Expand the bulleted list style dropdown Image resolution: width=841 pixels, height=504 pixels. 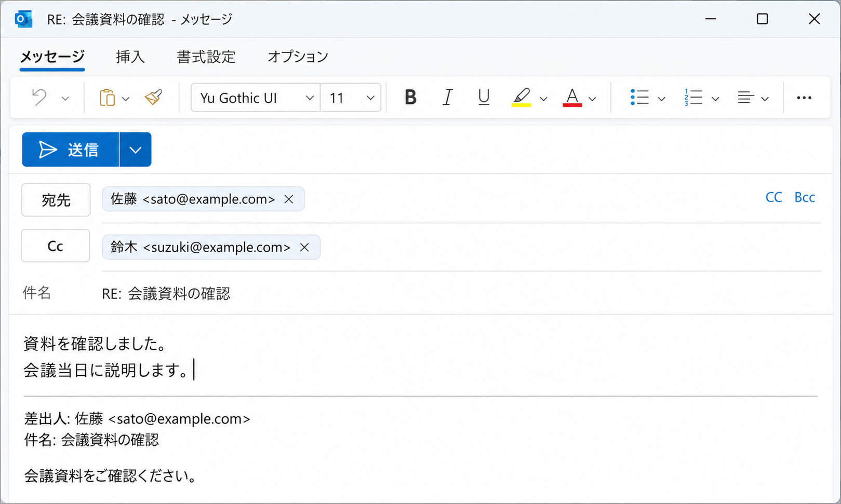[661, 98]
